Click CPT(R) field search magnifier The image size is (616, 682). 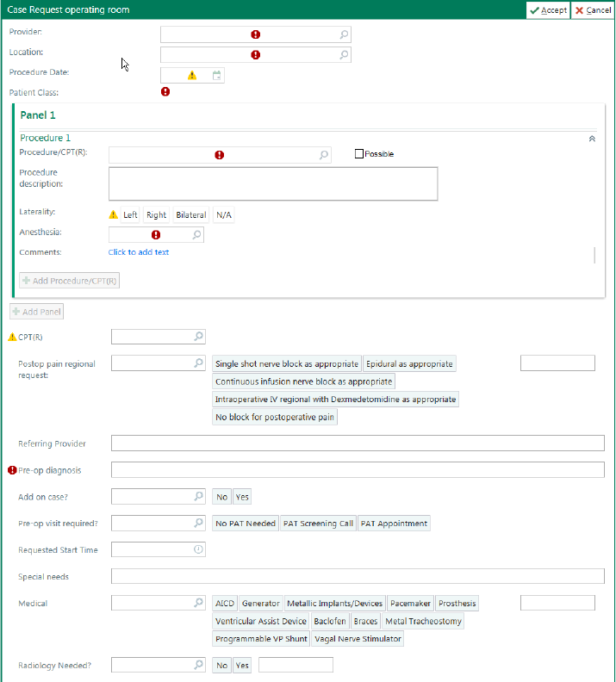pos(198,336)
